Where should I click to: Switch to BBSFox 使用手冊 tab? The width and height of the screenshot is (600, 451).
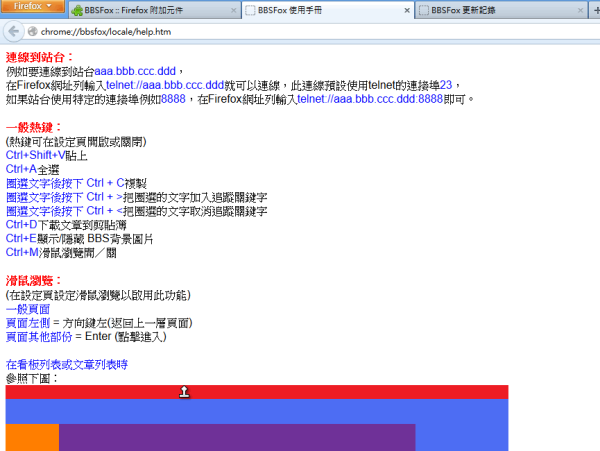[328, 10]
